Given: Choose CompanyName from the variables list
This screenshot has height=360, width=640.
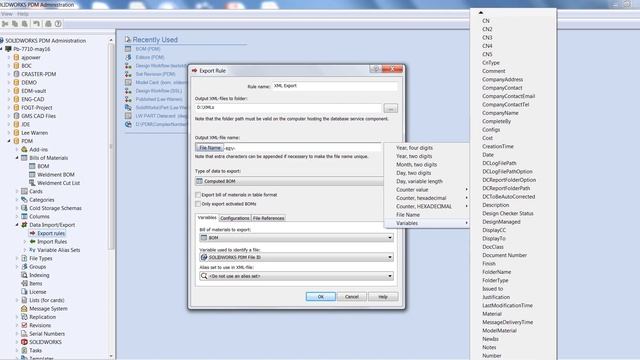Looking at the screenshot, I should pos(500,113).
